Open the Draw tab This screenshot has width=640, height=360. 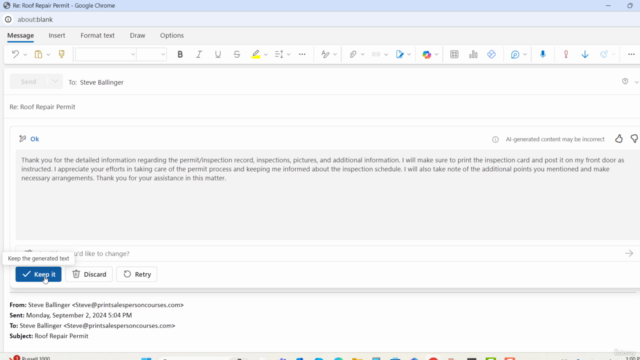coord(138,36)
